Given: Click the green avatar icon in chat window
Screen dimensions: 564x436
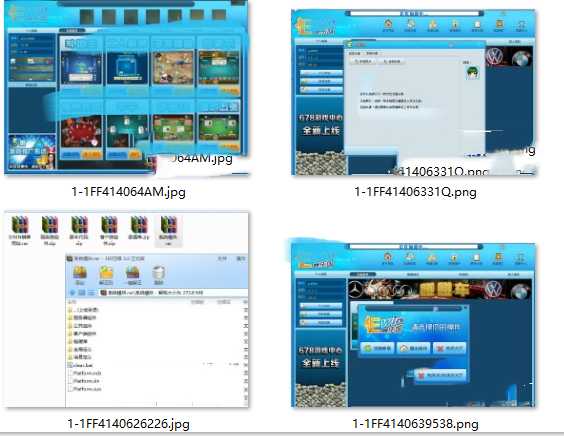Looking at the screenshot, I should point(473,73).
